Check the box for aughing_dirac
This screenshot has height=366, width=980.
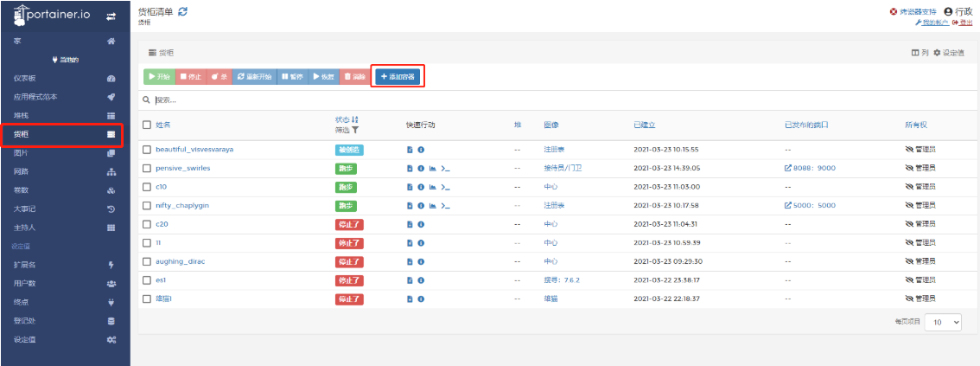click(147, 261)
